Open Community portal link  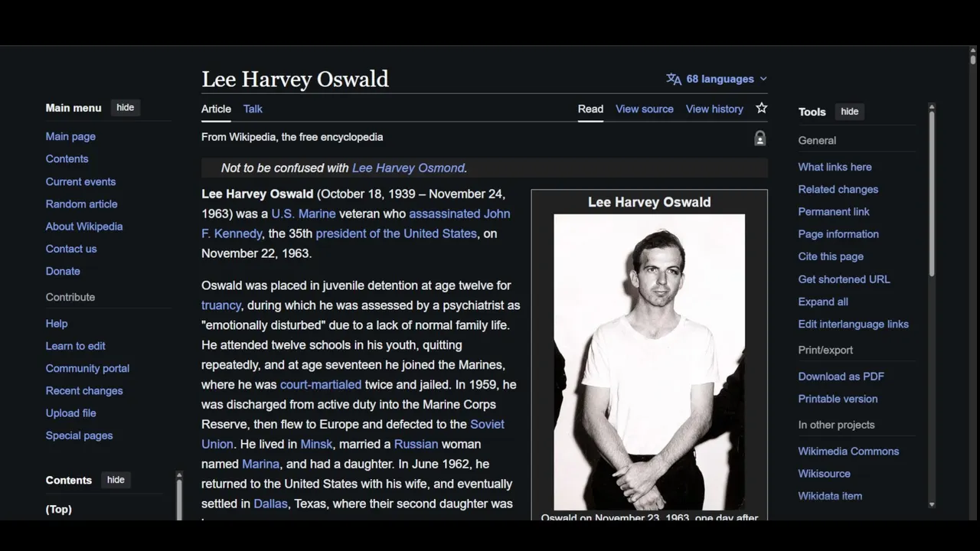87,368
